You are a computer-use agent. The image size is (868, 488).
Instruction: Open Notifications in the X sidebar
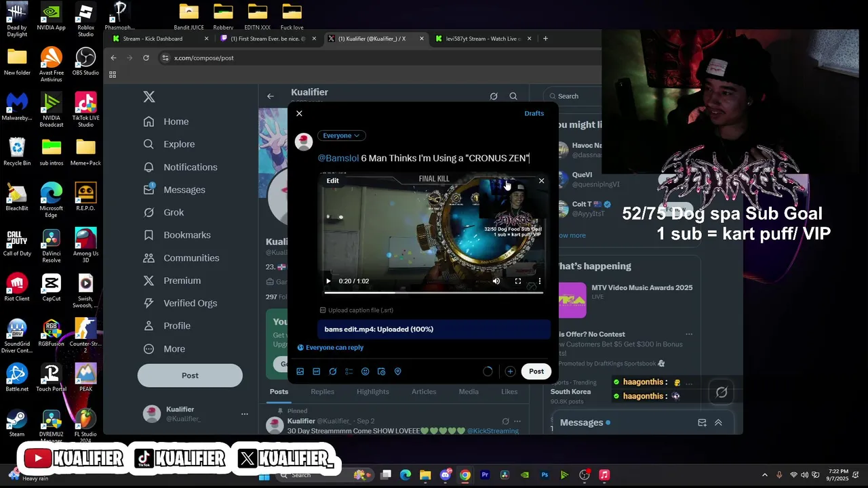[180, 167]
